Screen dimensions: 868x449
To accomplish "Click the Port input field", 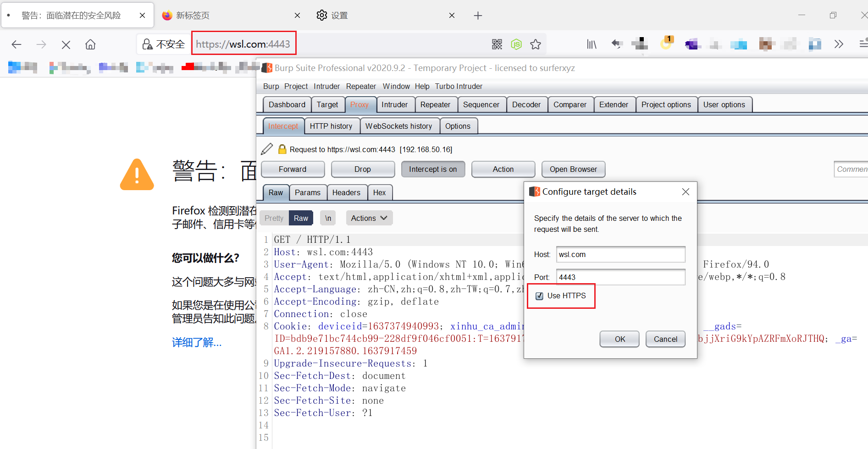I will [621, 277].
